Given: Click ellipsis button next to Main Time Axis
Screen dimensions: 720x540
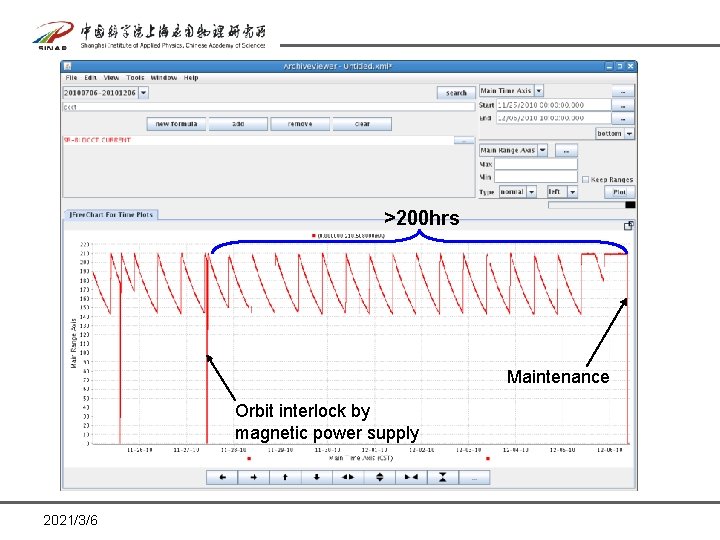Looking at the screenshot, I should 623,91.
